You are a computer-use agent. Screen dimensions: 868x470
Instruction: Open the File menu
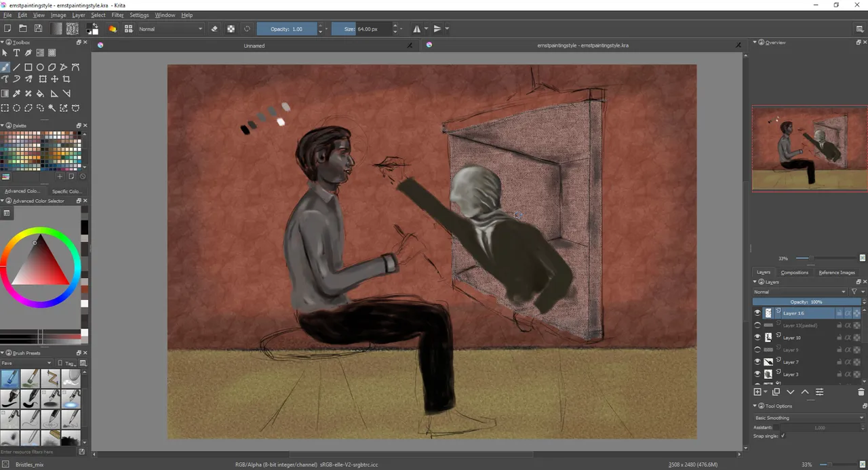coord(7,15)
